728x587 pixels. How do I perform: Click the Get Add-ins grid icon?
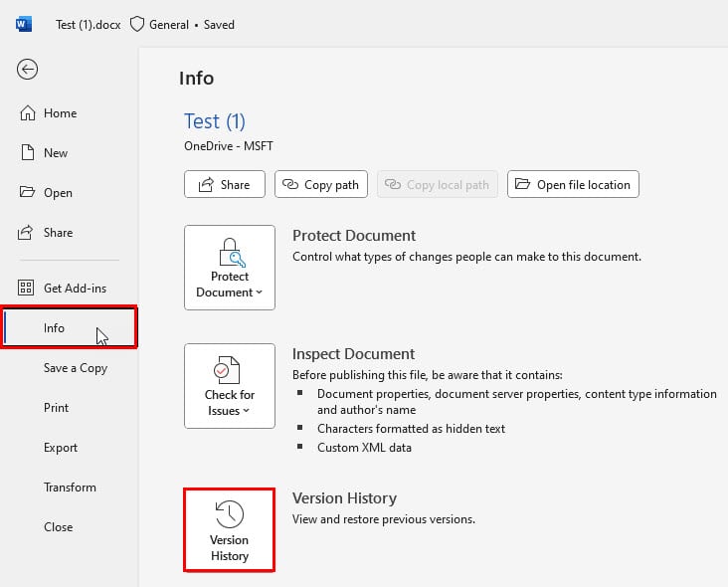(x=28, y=289)
